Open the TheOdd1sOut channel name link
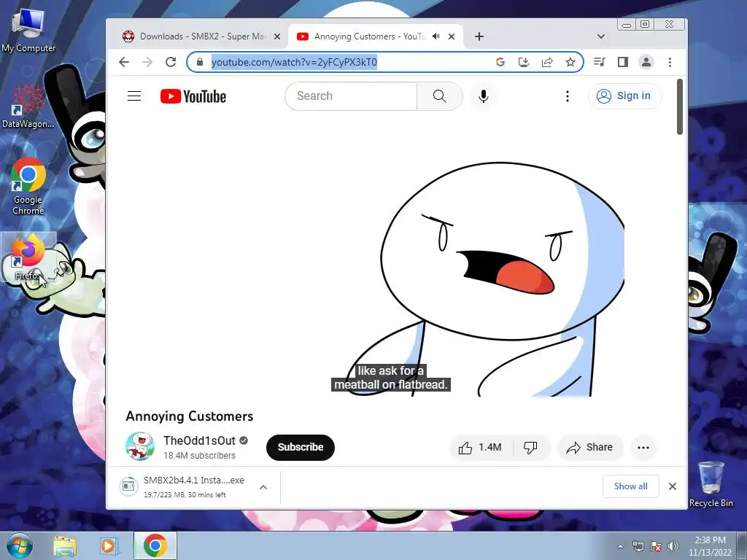Image resolution: width=747 pixels, height=560 pixels. (199, 440)
